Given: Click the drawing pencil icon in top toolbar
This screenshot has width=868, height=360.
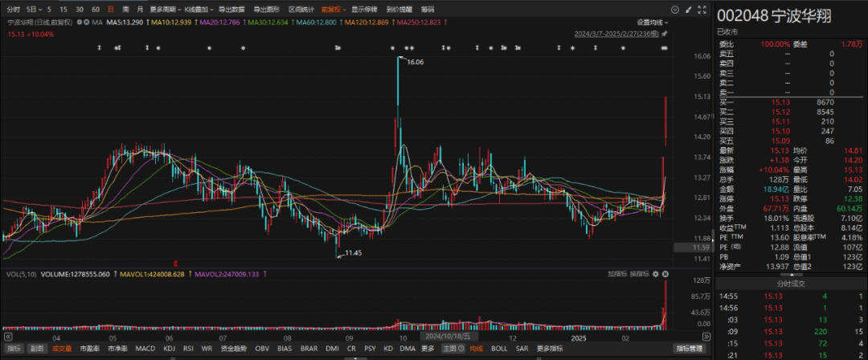Looking at the screenshot, I should 690,8.
